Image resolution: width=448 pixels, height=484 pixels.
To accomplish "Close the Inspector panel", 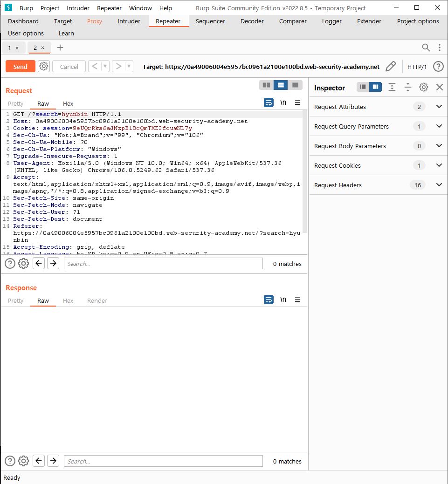I will (439, 87).
